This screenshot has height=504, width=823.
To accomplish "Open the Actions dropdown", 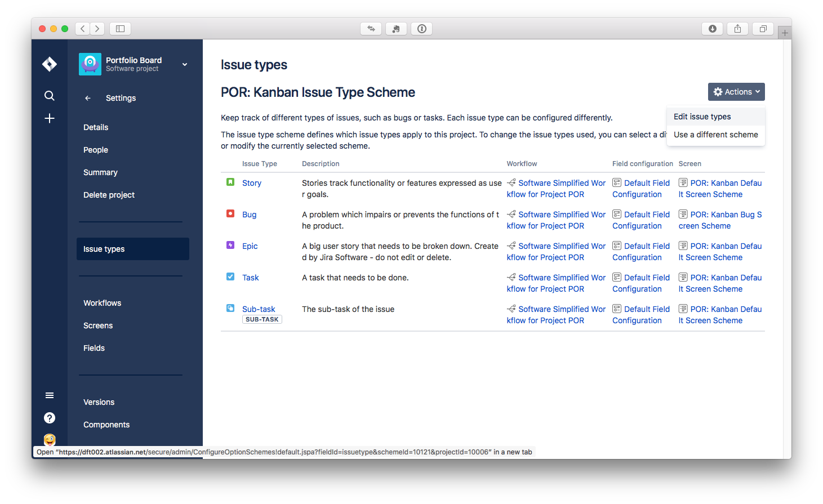I will [x=736, y=91].
